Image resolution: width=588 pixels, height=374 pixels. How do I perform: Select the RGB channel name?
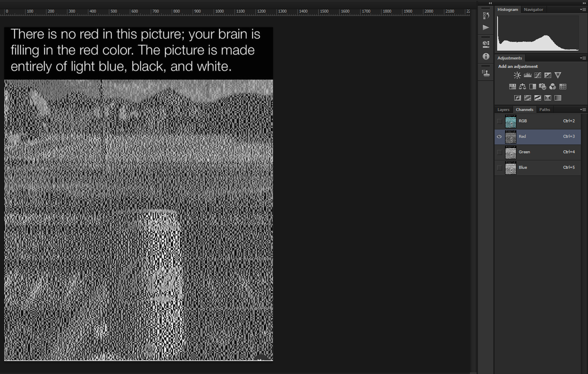(523, 121)
